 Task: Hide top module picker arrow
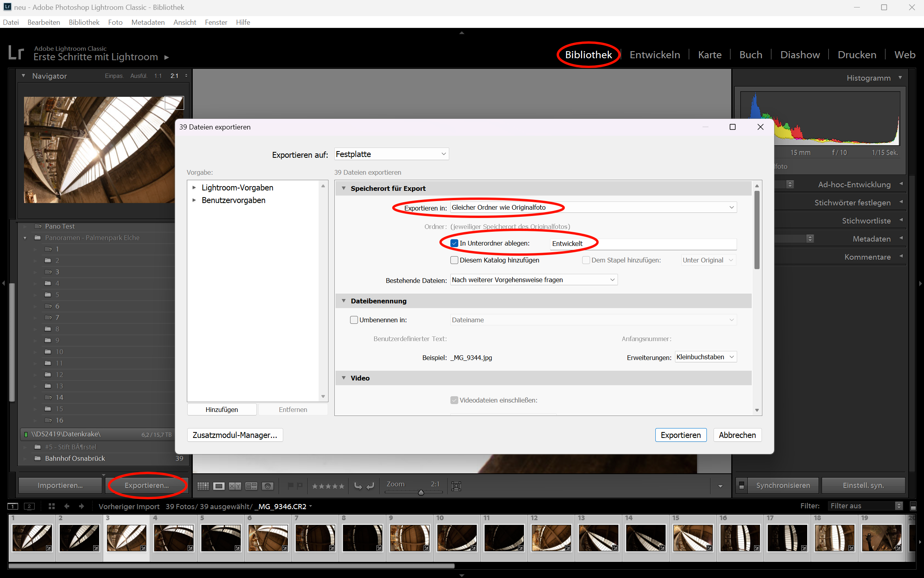(462, 33)
